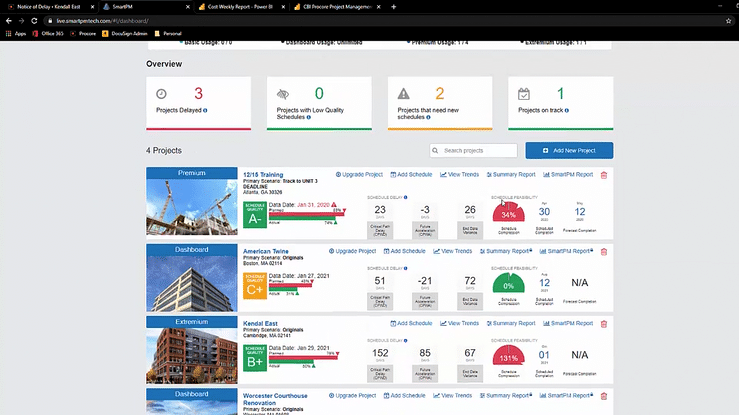Open Summary Report for Kendal East
739x415 pixels.
[x=511, y=324]
